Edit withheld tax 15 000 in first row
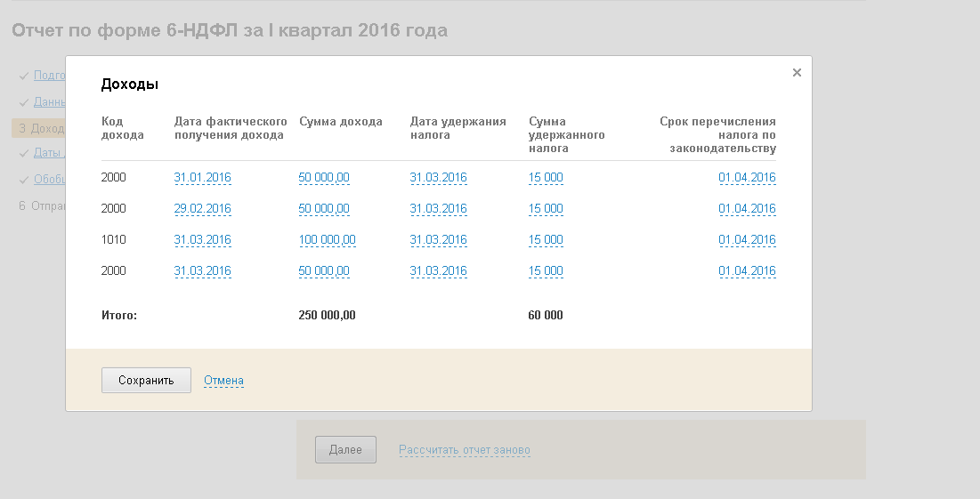Screen dimensions: 980x499 pos(546,178)
